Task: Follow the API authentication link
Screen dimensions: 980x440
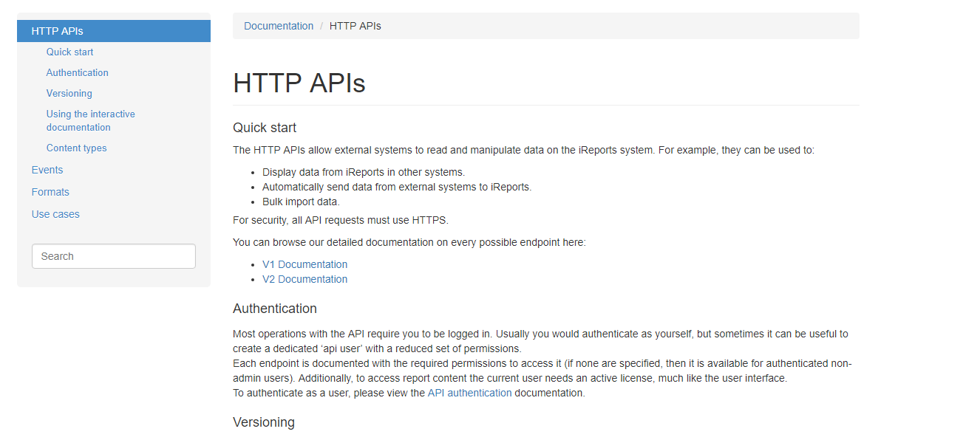Action: click(469, 392)
